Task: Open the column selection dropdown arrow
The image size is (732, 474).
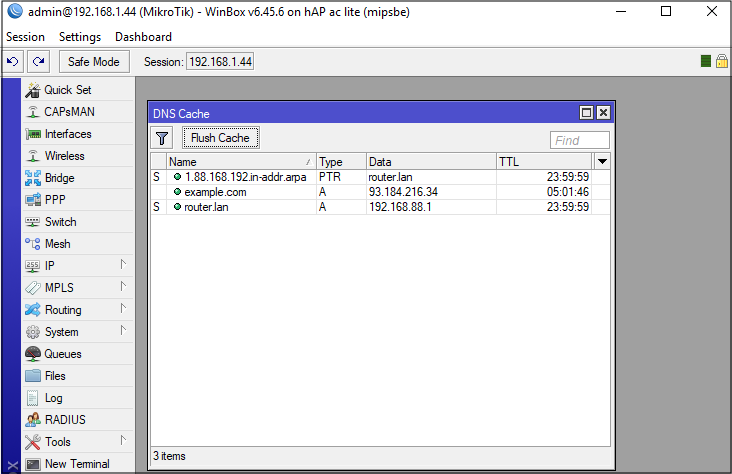Action: tap(602, 162)
